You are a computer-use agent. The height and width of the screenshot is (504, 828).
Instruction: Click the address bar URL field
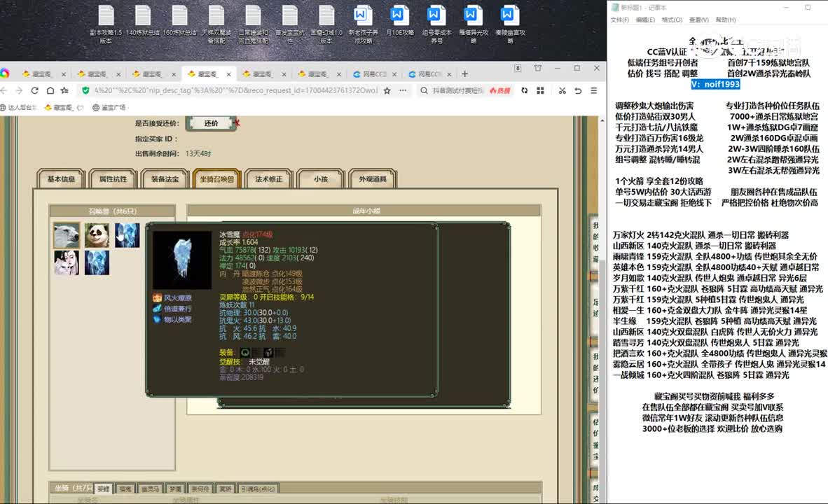click(235, 91)
